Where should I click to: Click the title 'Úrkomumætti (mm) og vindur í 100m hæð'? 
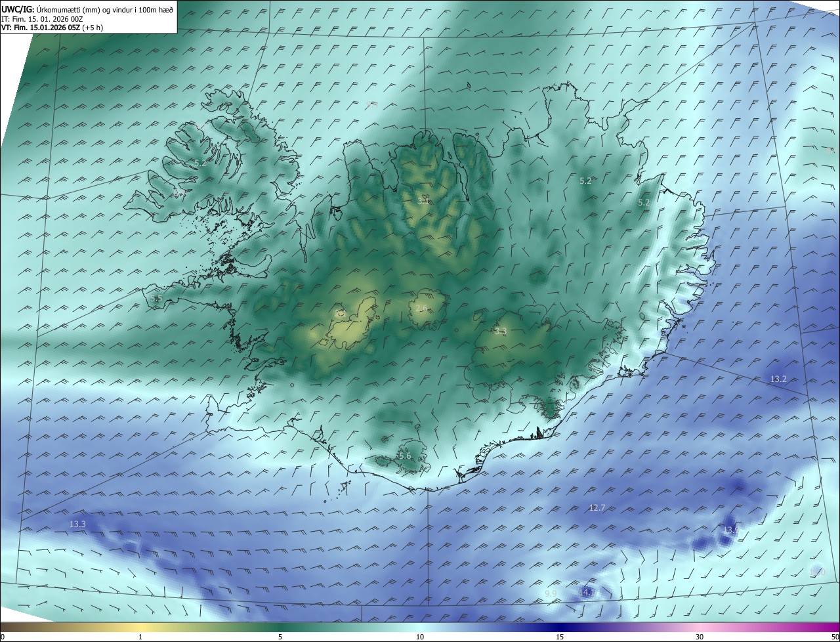coord(105,9)
